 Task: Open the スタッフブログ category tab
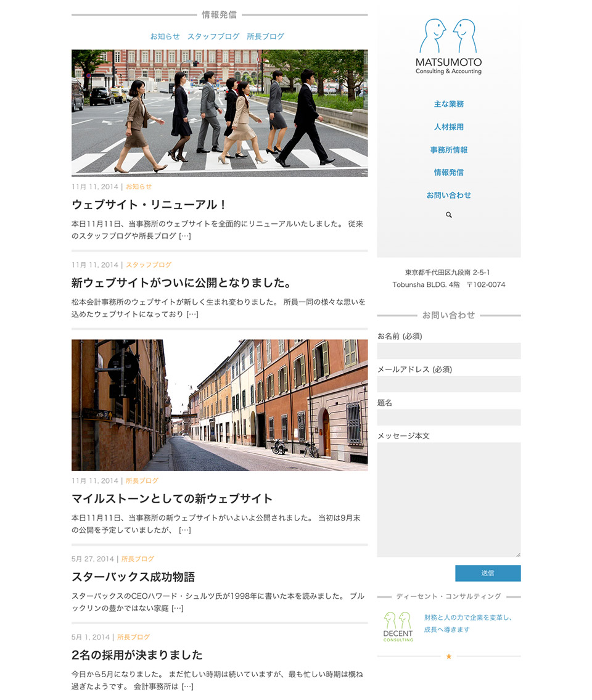213,36
